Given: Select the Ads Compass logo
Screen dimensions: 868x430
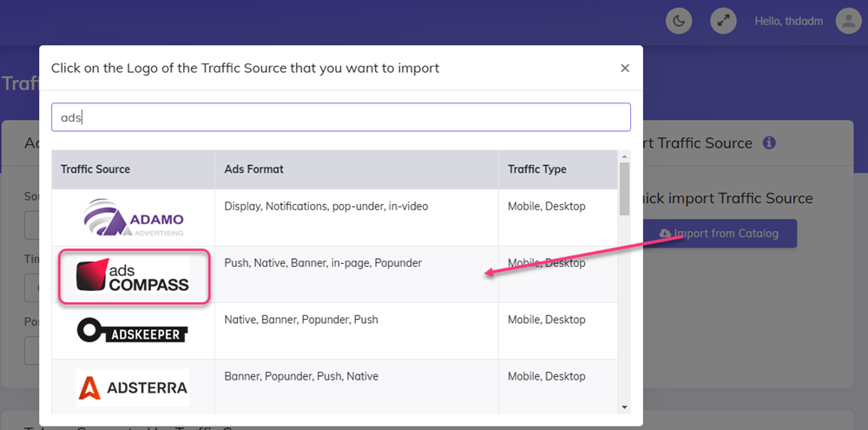Looking at the screenshot, I should [133, 275].
